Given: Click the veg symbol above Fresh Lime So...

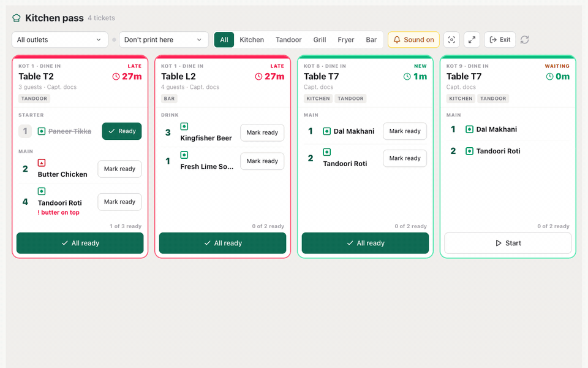Looking at the screenshot, I should [184, 155].
